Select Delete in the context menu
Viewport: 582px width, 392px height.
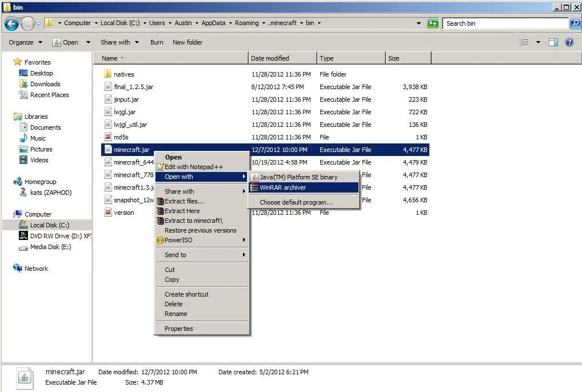(202, 304)
